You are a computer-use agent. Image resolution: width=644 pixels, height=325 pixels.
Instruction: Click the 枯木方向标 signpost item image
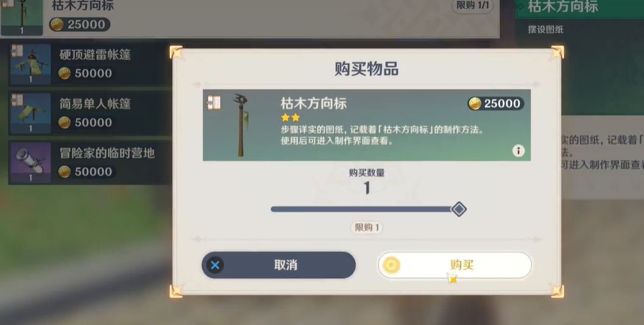tap(241, 125)
